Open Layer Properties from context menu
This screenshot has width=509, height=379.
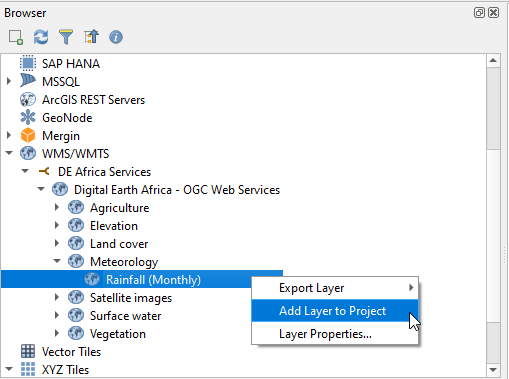[335, 333]
